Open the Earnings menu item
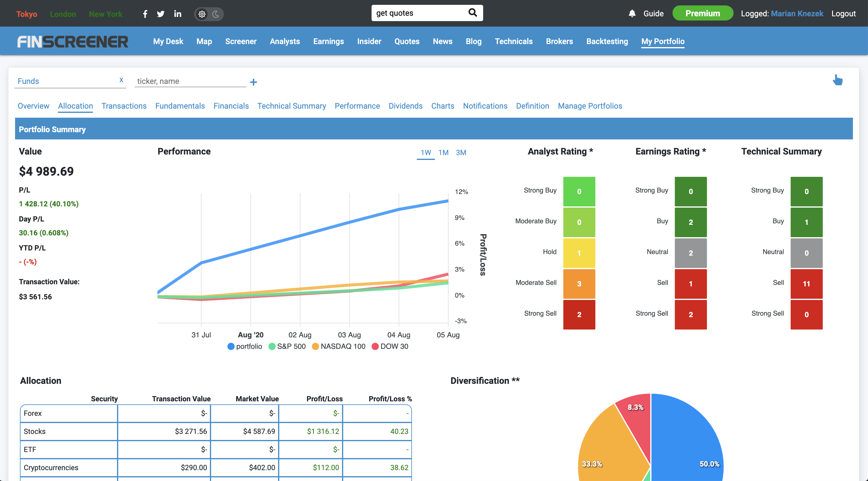Viewport: 868px width, 481px height. pyautogui.click(x=328, y=41)
